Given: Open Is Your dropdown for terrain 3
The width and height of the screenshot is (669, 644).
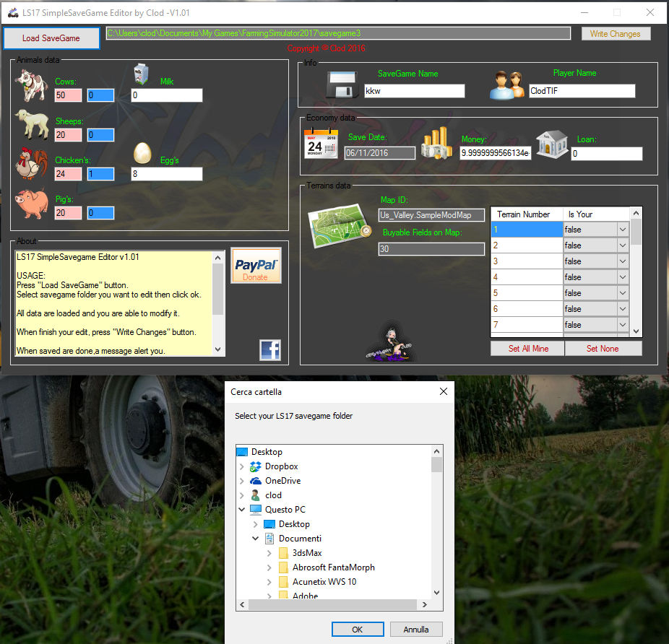Looking at the screenshot, I should (x=623, y=261).
